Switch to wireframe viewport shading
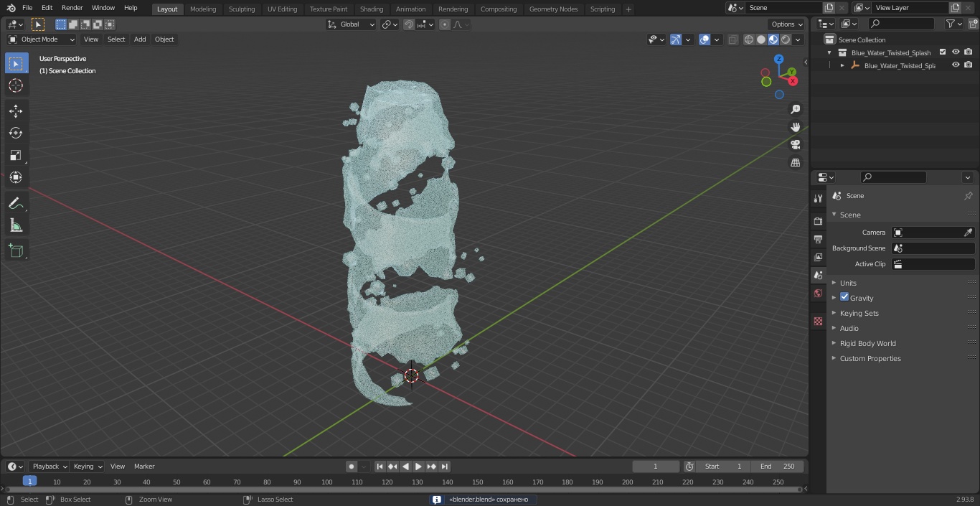 pos(749,39)
